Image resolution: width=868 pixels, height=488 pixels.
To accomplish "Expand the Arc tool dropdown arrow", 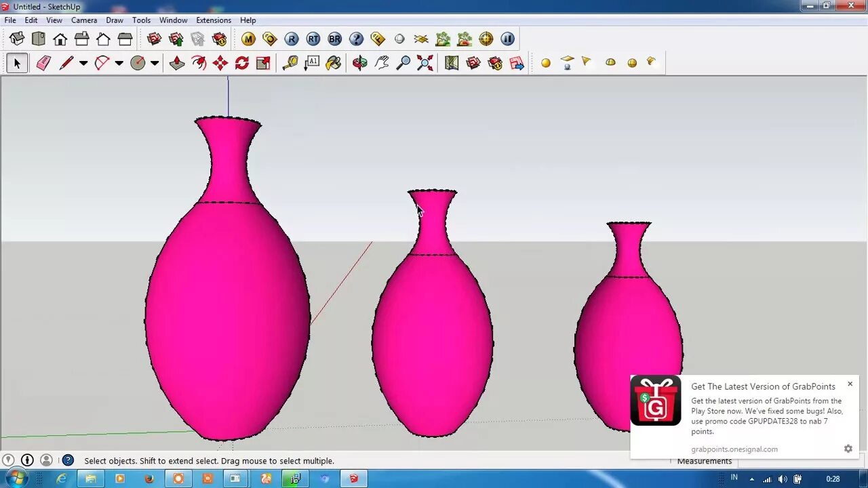I will (x=119, y=63).
